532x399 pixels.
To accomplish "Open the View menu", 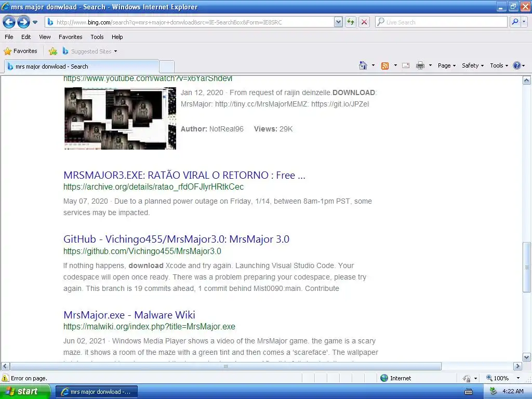I will coord(45,37).
